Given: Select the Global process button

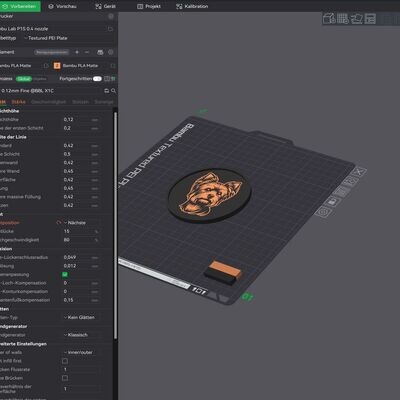Looking at the screenshot, I should coord(24,79).
